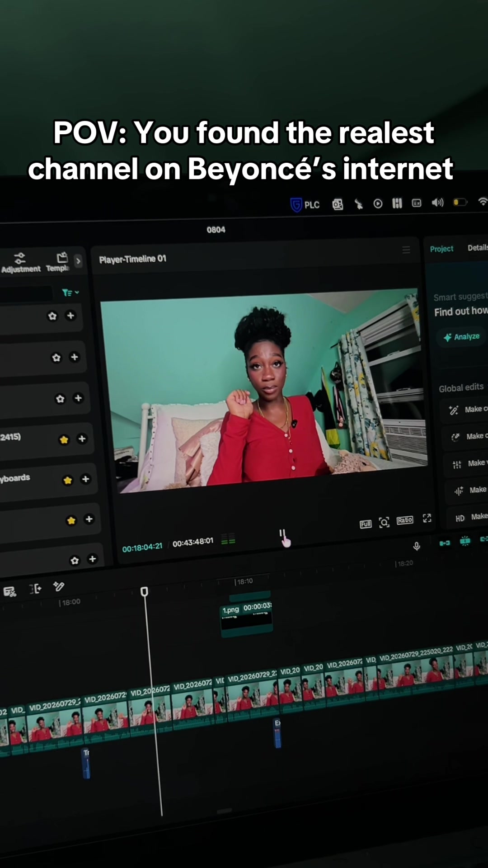
Task: Open the Adjustment tab
Action: tap(20, 263)
